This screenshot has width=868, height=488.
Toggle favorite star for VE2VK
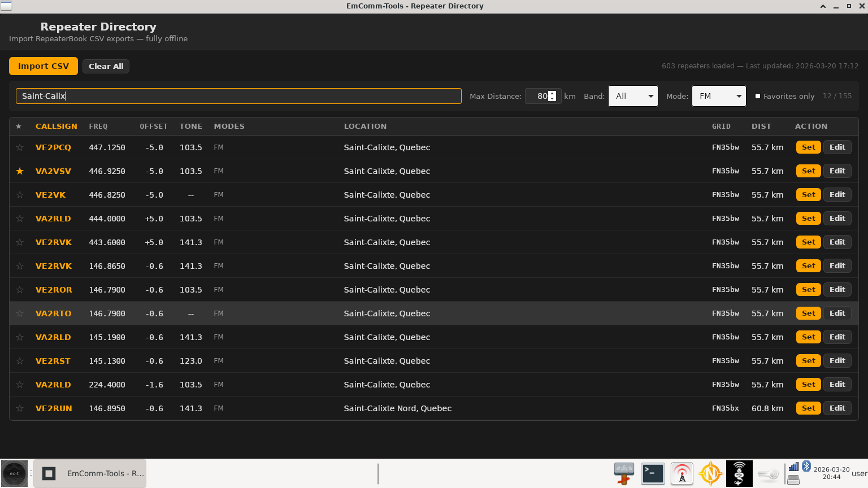point(20,195)
